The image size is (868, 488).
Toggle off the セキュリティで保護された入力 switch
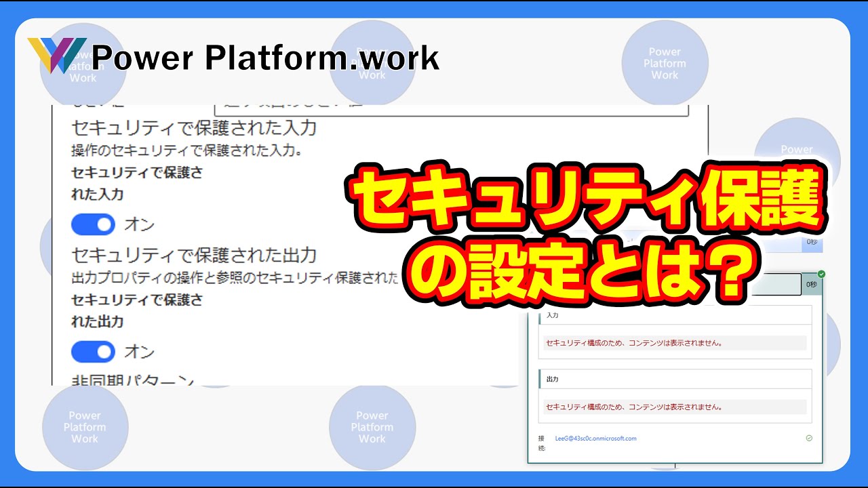pyautogui.click(x=93, y=224)
